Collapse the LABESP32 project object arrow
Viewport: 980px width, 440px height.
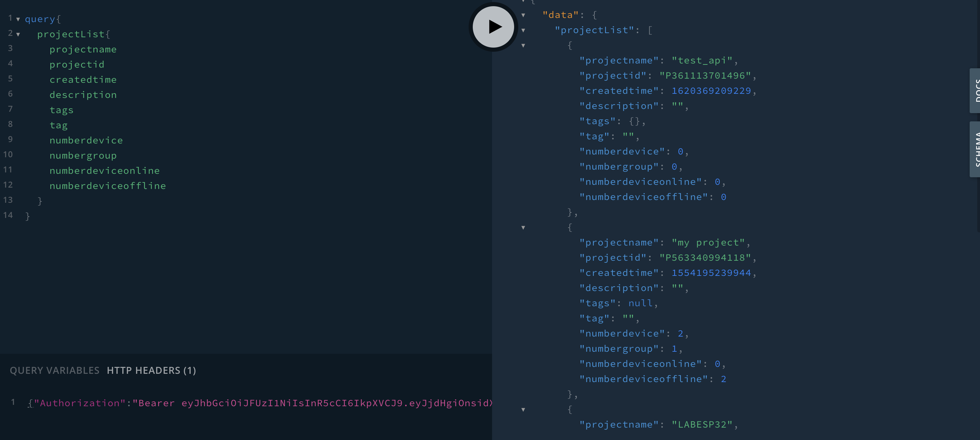(x=523, y=410)
